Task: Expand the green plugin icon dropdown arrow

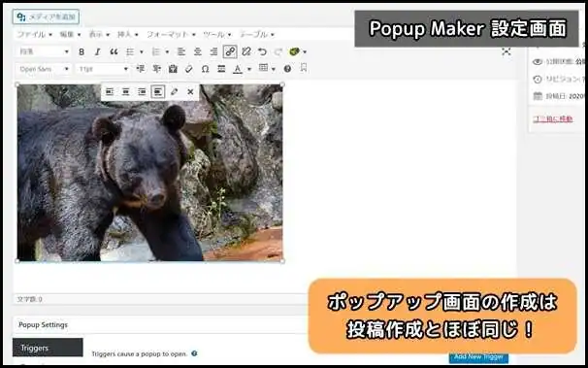Action: pyautogui.click(x=305, y=51)
